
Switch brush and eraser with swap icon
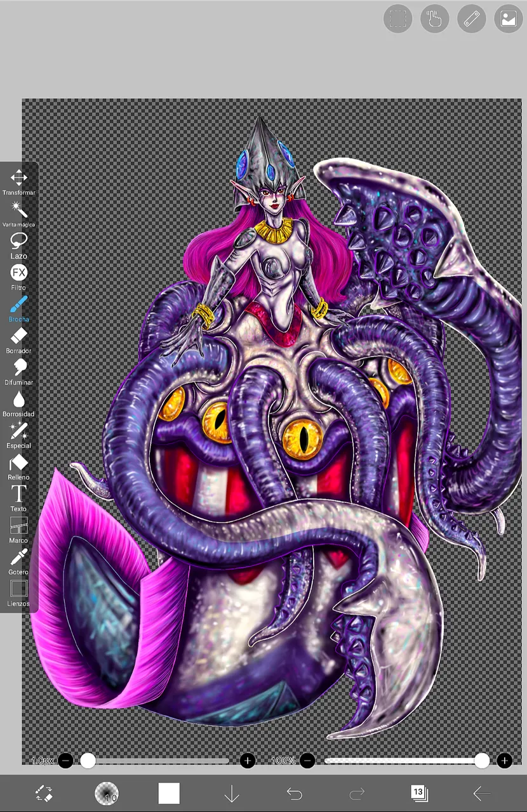point(43,793)
